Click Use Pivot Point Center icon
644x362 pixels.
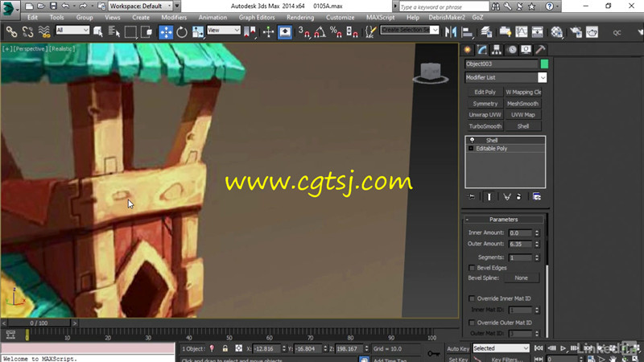(x=250, y=32)
